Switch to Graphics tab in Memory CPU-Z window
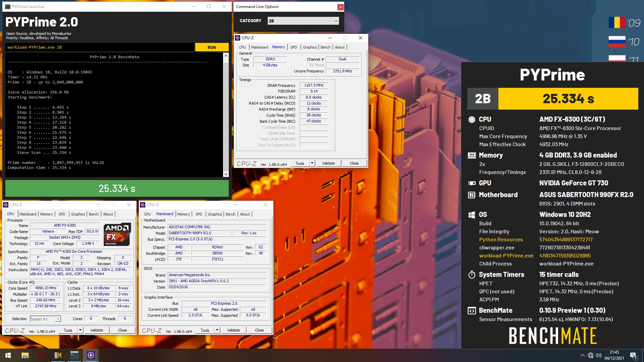Image resolution: width=644 pixels, height=362 pixels. point(310,47)
